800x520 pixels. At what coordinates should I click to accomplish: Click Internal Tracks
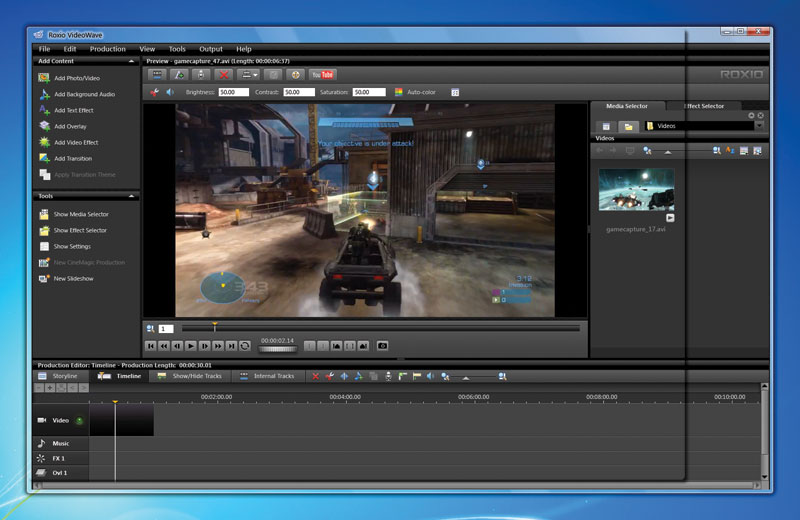point(267,376)
